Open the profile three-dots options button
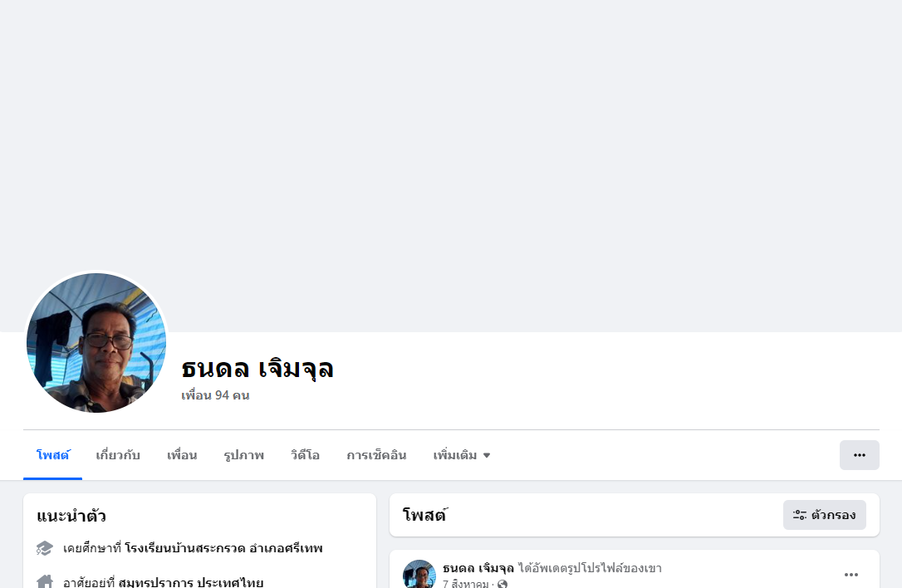The height and width of the screenshot is (588, 902). tap(860, 455)
